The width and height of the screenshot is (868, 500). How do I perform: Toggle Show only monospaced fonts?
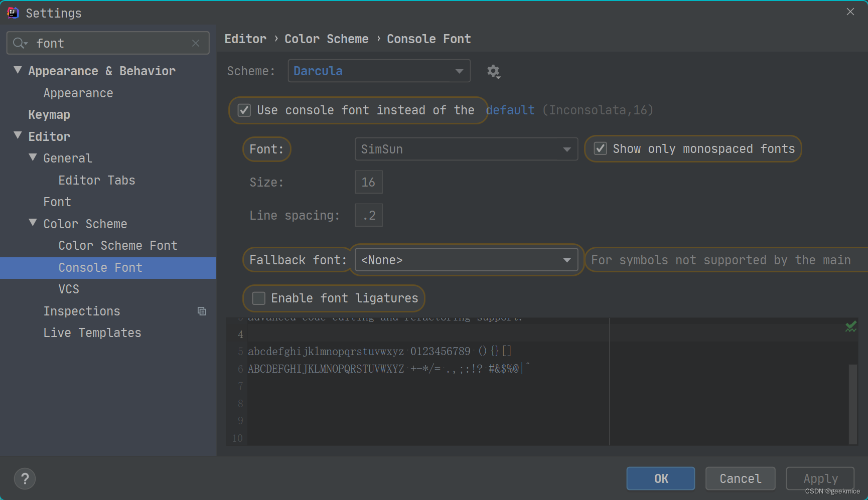pyautogui.click(x=601, y=148)
